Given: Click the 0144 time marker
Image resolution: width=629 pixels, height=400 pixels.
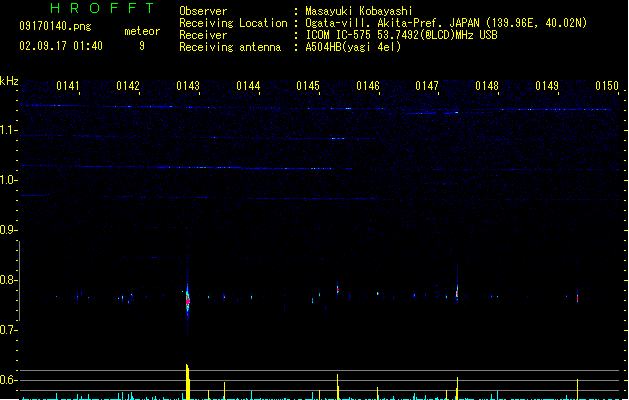Looking at the screenshot, I should [x=248, y=86].
